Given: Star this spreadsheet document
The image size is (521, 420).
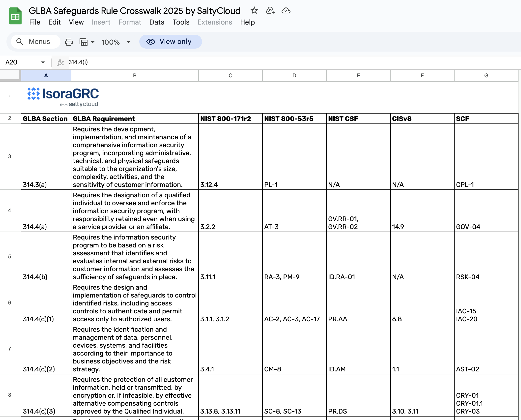Looking at the screenshot, I should (254, 11).
